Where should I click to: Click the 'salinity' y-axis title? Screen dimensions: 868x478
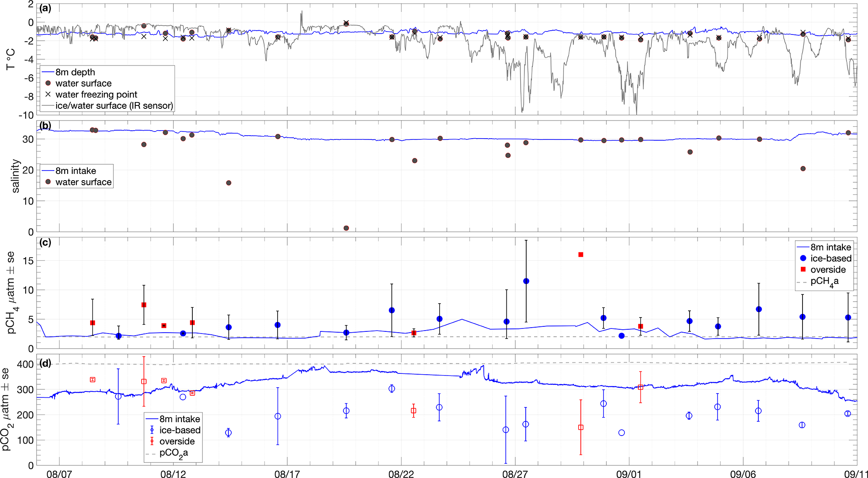click(16, 176)
